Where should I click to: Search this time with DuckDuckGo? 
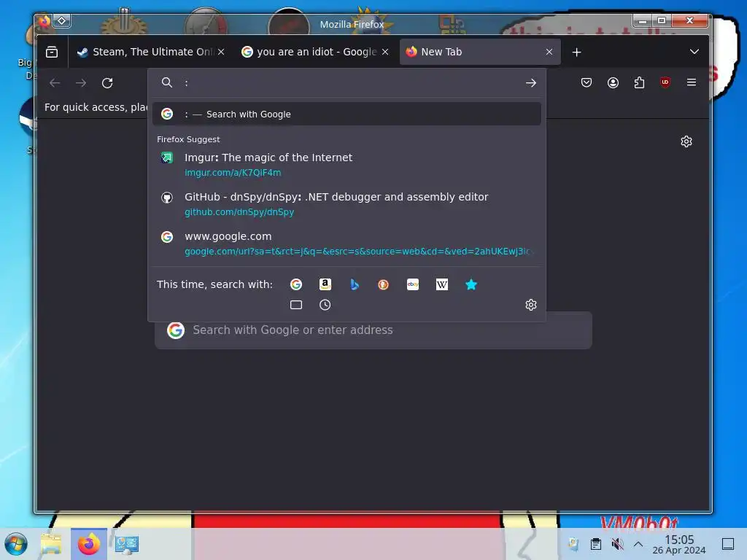383,284
